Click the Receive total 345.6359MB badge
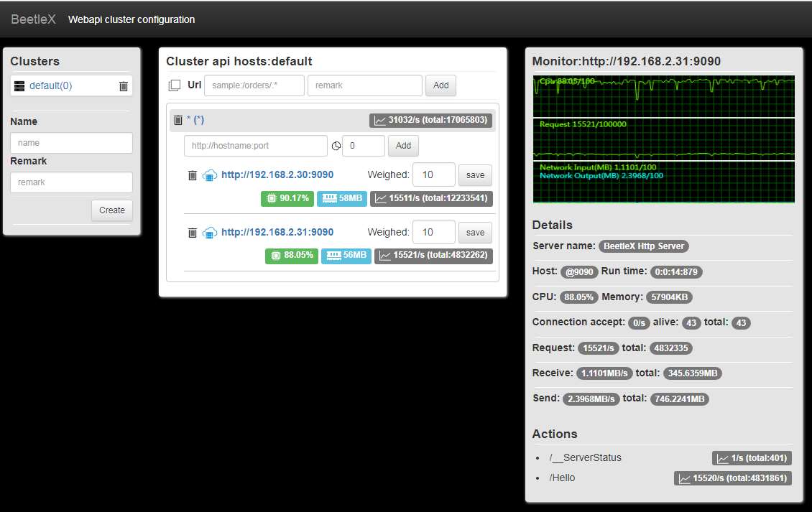 coord(693,373)
